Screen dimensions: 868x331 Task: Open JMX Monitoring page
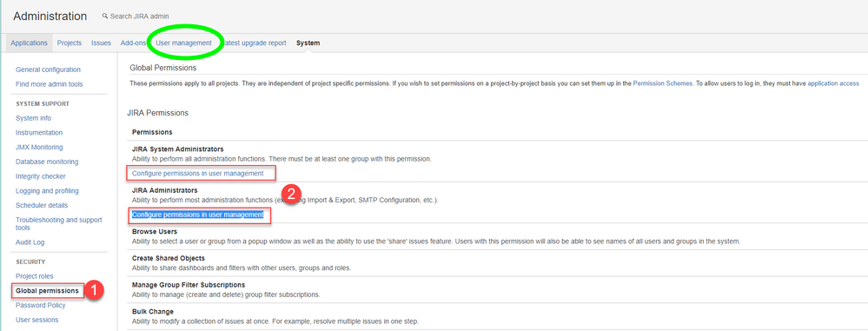(39, 147)
